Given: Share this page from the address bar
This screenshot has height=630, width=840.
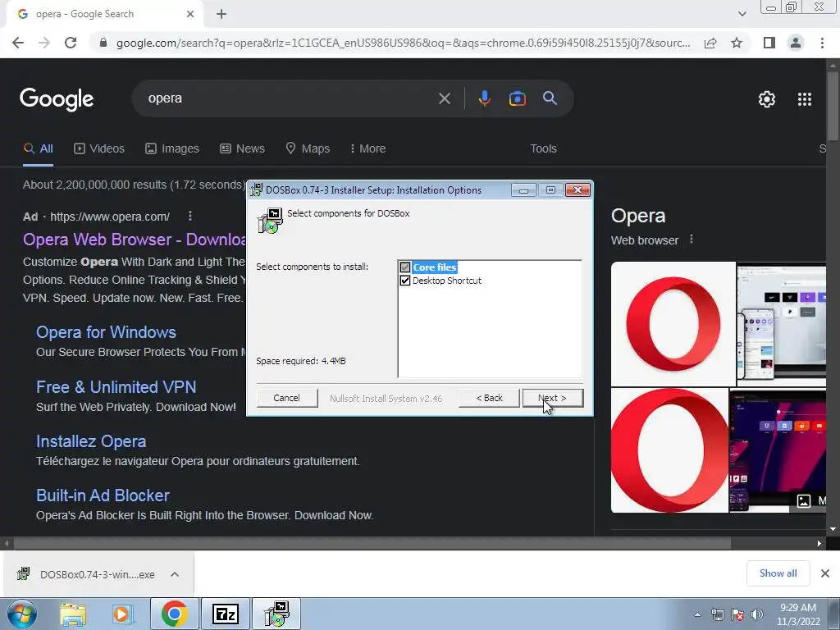Looking at the screenshot, I should (710, 43).
